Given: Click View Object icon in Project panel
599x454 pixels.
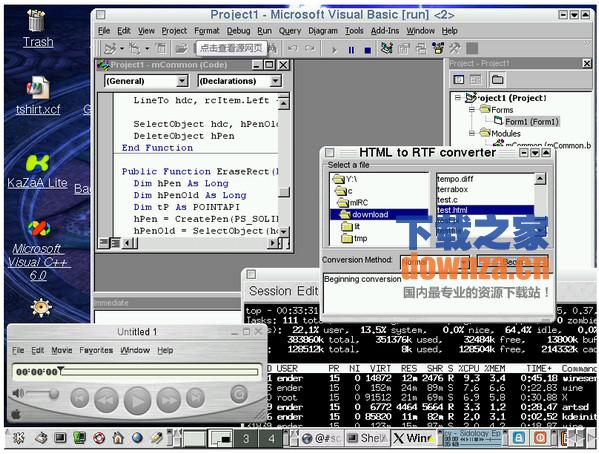Looking at the screenshot, I should 475,79.
